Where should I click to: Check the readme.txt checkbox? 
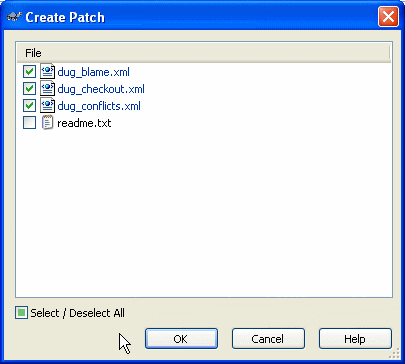29,123
